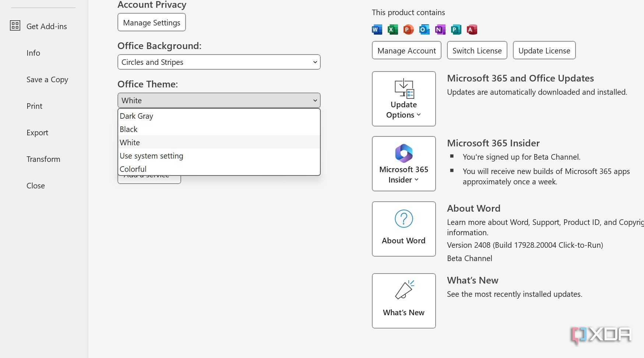Open Update Options button

tap(404, 99)
